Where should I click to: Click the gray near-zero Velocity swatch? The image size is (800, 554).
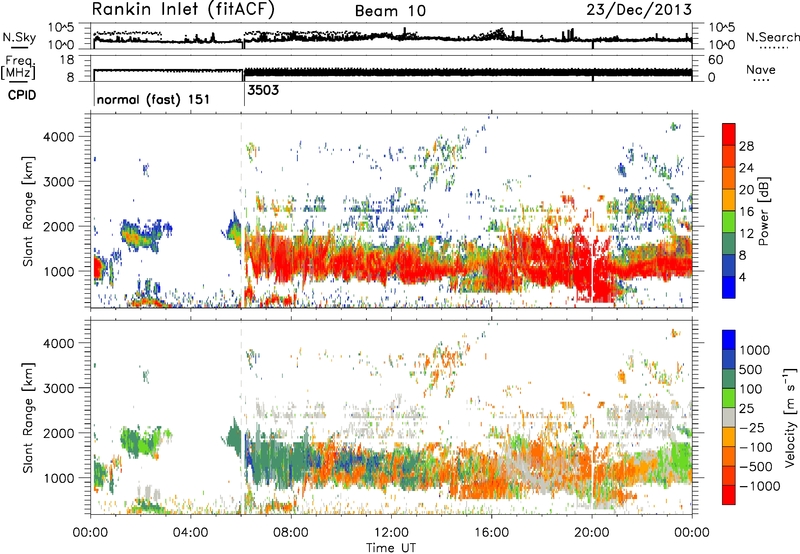729,417
